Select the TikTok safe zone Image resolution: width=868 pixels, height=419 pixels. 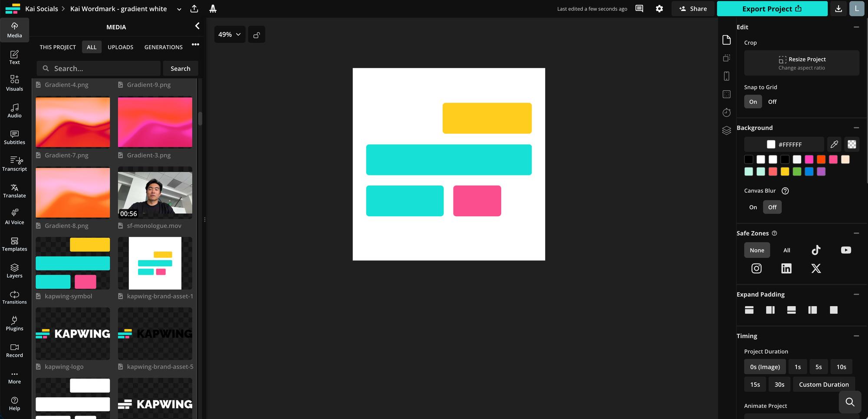point(816,250)
